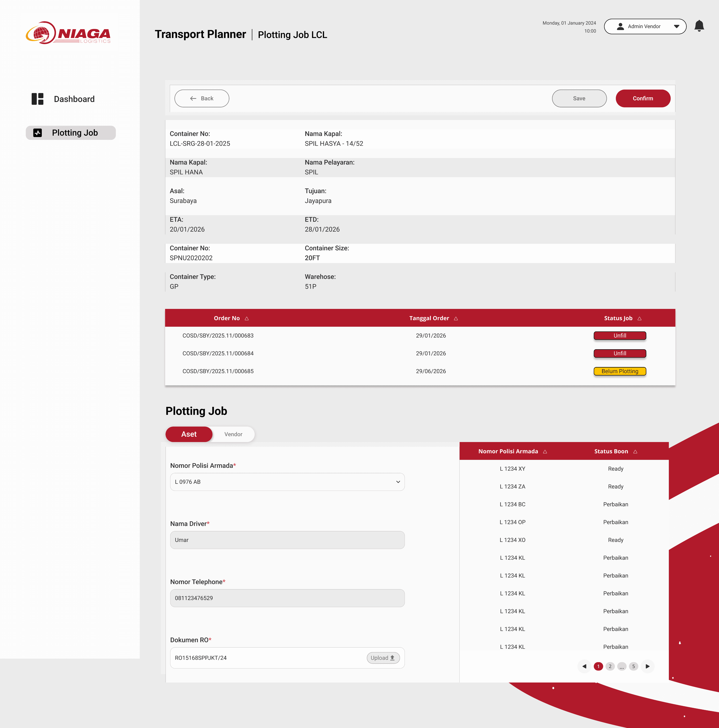Go to previous page arrow in pagination
This screenshot has height=728, width=719.
[584, 666]
